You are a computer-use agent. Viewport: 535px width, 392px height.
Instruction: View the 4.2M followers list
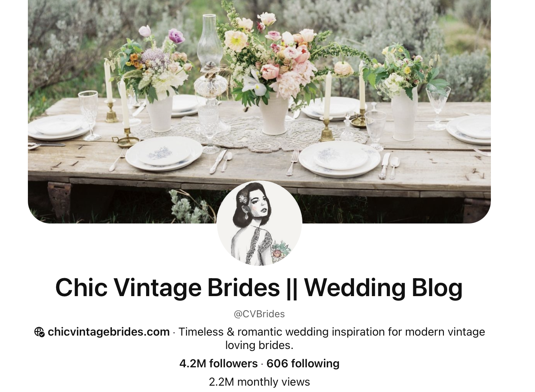[218, 363]
